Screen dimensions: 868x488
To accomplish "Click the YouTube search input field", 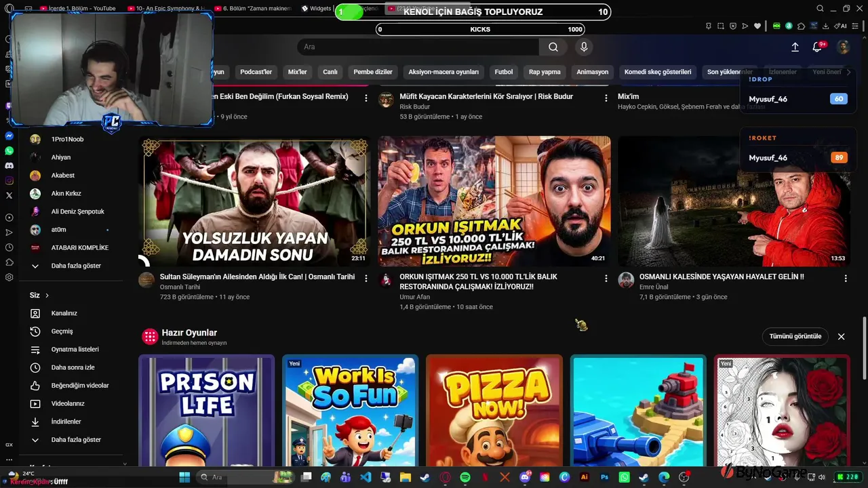I will point(418,47).
